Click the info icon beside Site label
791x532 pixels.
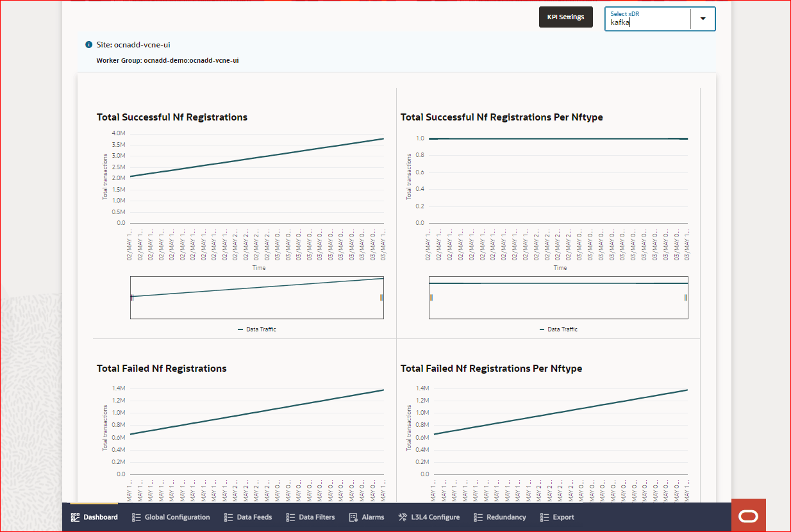pos(88,45)
